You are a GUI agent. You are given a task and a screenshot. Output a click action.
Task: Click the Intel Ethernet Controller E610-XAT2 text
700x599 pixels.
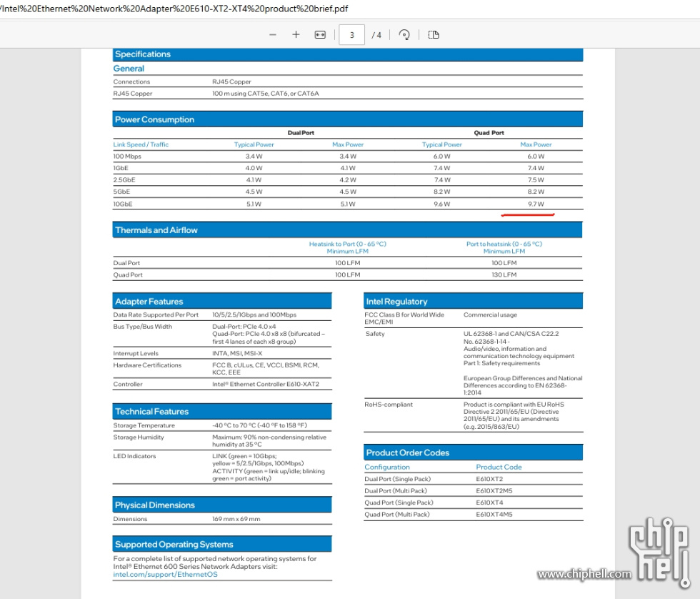coord(266,384)
